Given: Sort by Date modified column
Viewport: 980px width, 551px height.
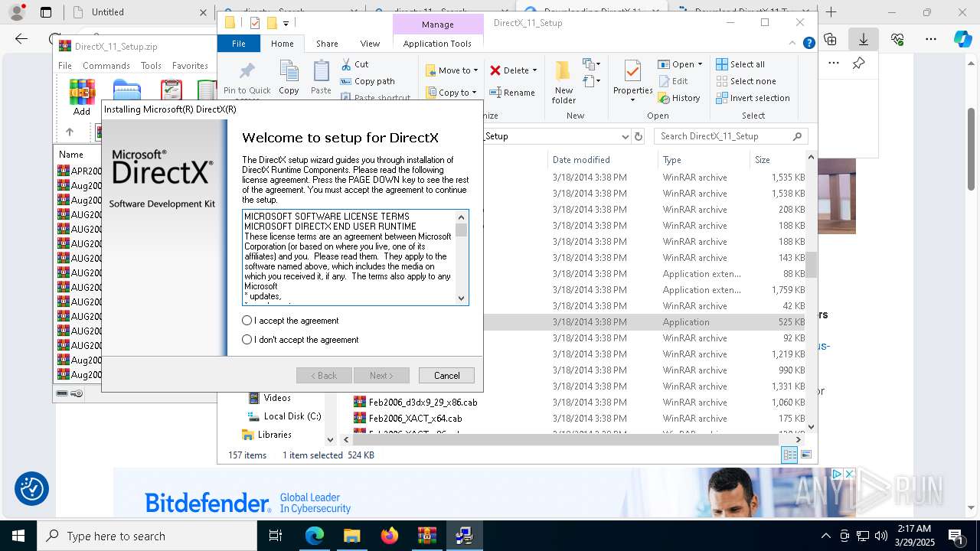Looking at the screenshot, I should (581, 160).
